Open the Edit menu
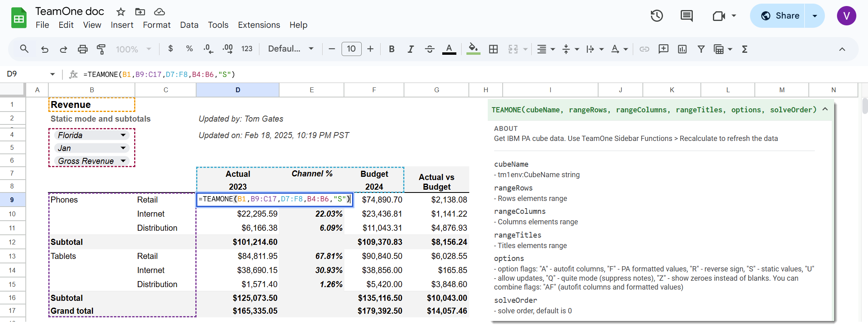This screenshot has height=327, width=868. 66,25
